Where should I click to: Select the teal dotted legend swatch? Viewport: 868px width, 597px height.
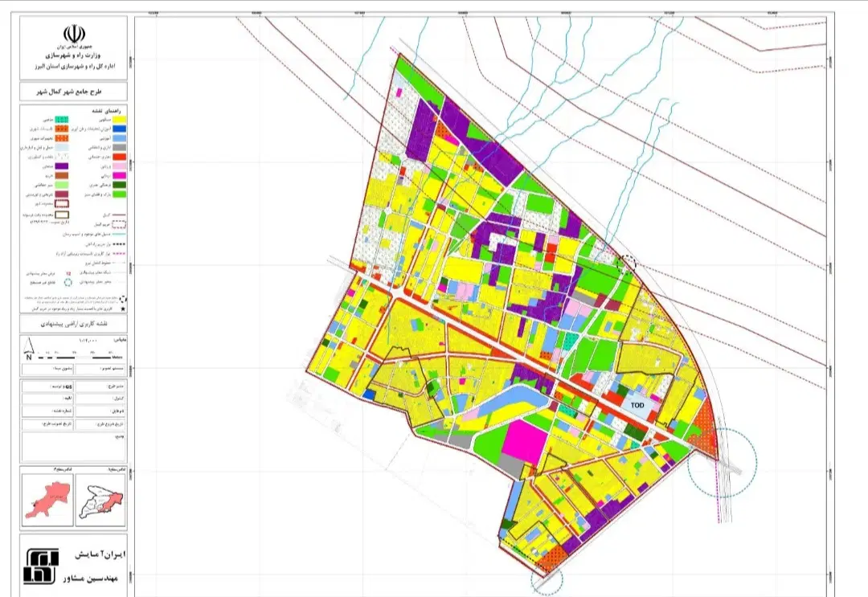coord(61,120)
